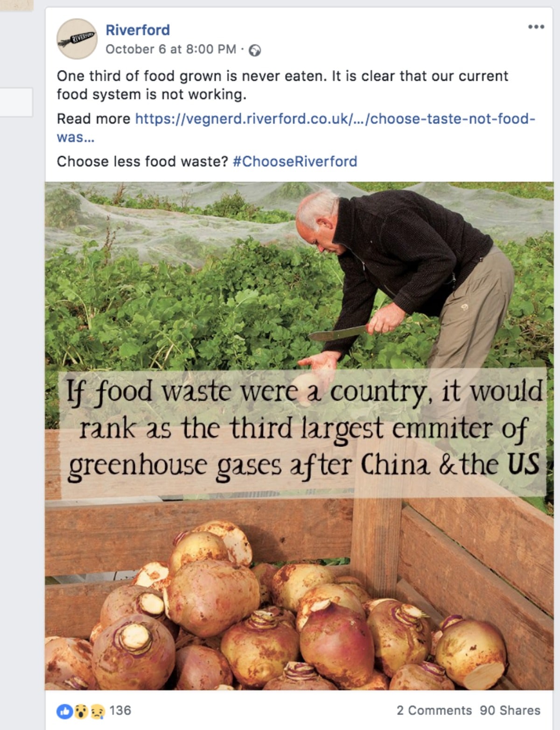Click the partial white box in the left sidebar
The image size is (560, 730).
(16, 102)
